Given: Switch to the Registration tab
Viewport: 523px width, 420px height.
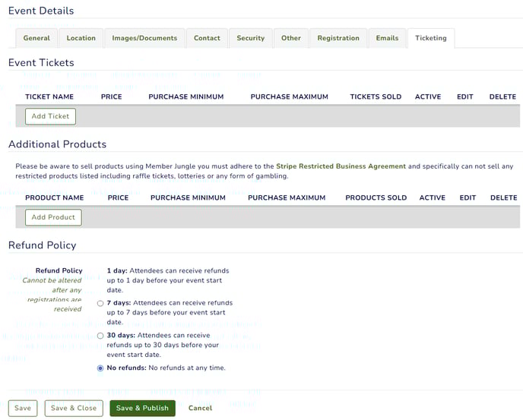Looking at the screenshot, I should coord(338,38).
